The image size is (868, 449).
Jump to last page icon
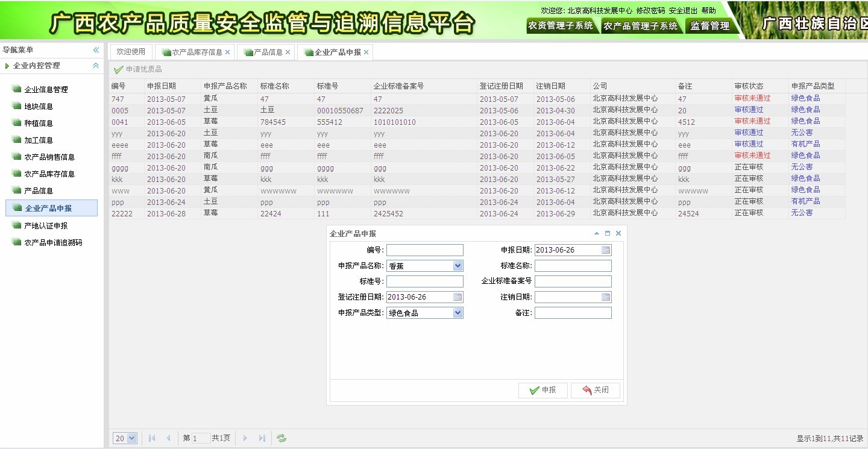(262, 438)
